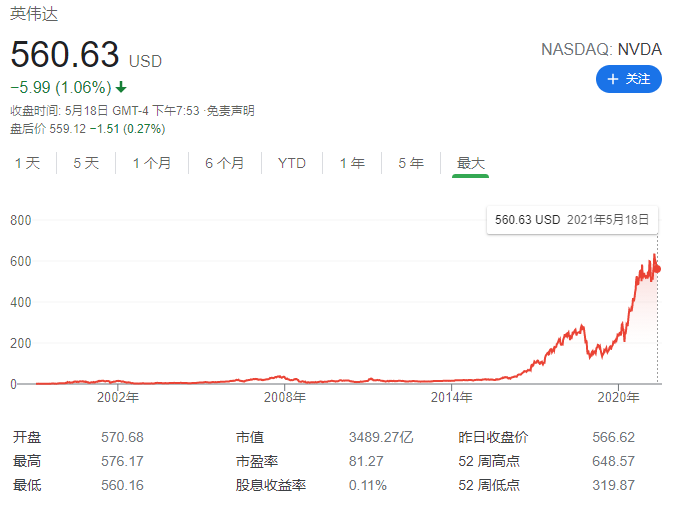Click the 昨日收盘价 label

(494, 437)
